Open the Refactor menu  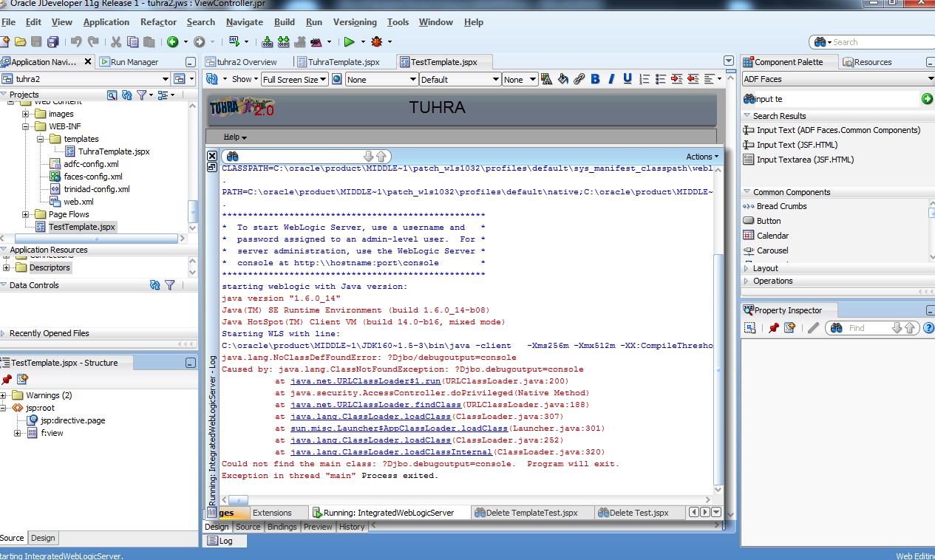(x=158, y=22)
